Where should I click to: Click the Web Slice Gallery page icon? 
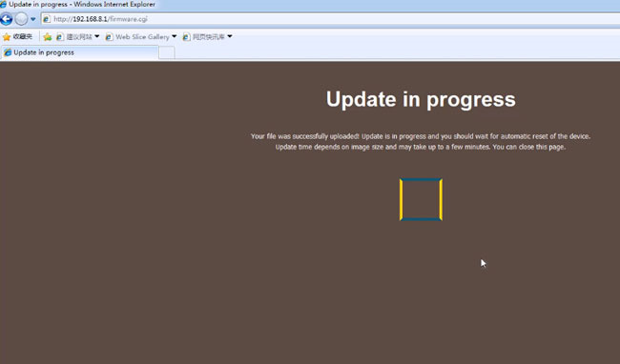[x=109, y=37]
